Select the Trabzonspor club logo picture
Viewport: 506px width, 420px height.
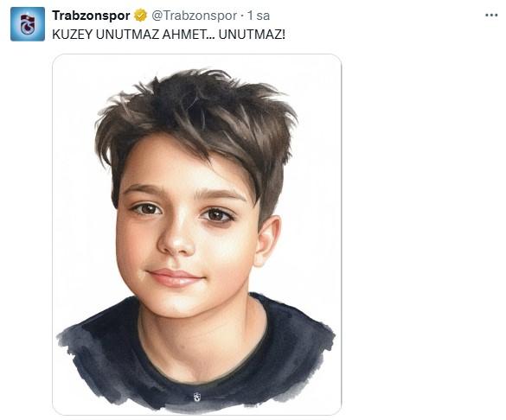point(28,24)
